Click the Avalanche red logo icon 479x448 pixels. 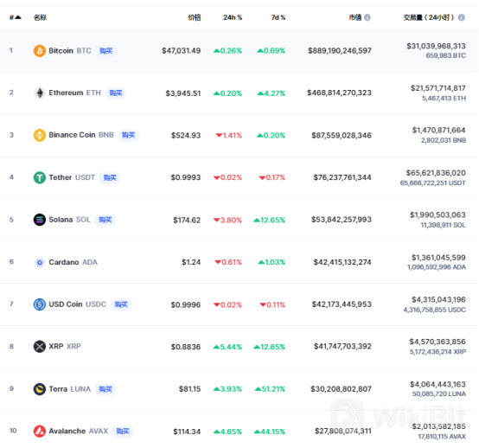point(40,432)
